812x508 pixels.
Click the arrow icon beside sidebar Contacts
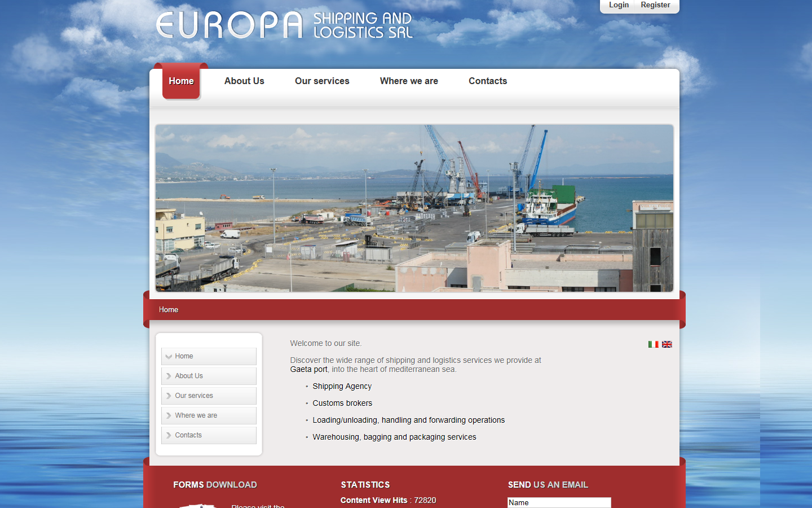(169, 435)
